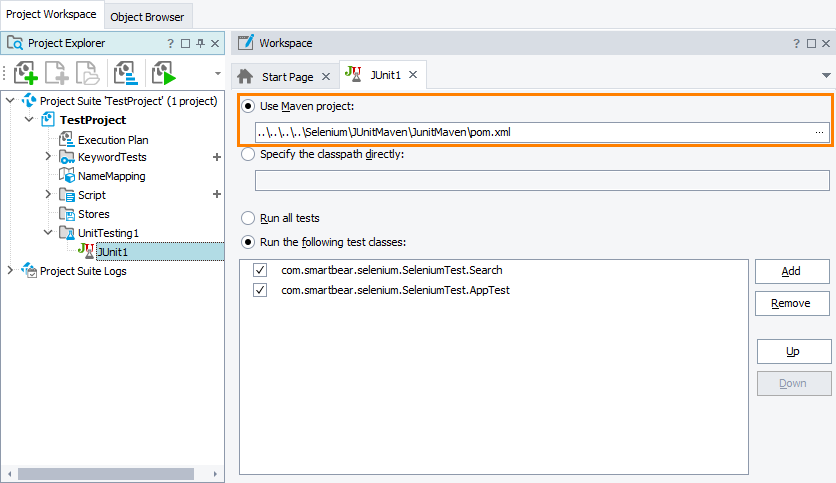Image resolution: width=836 pixels, height=483 pixels.
Task: Select the Run all tests radio button
Action: pyautogui.click(x=247, y=217)
